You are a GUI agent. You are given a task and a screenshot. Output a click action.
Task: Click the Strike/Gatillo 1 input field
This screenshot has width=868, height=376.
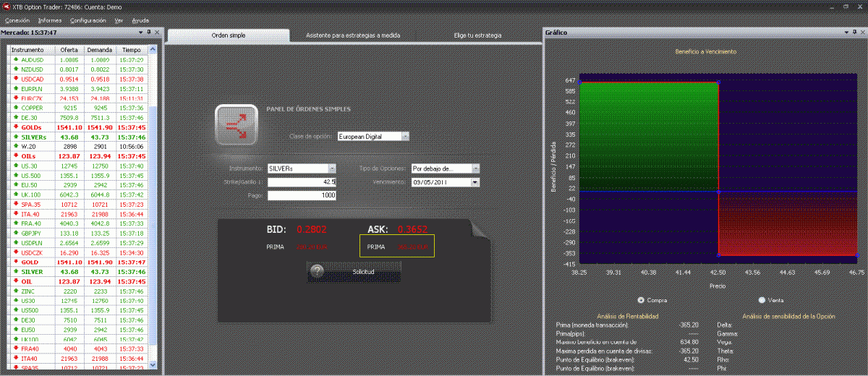tap(302, 182)
